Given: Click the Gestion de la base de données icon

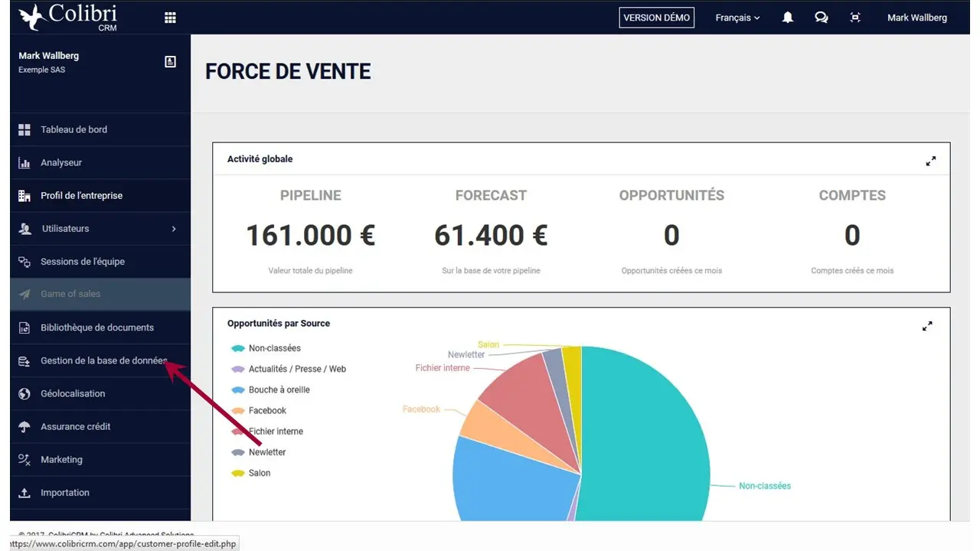Looking at the screenshot, I should tap(24, 361).
